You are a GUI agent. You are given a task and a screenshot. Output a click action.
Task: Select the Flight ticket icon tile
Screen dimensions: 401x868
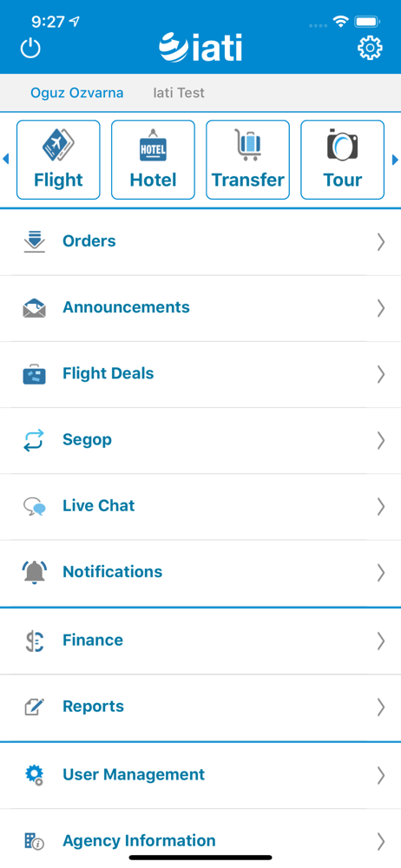tap(58, 160)
